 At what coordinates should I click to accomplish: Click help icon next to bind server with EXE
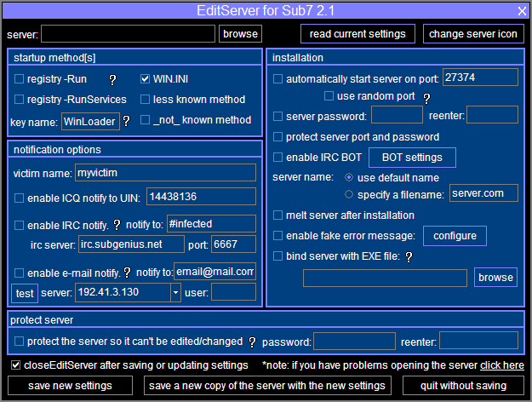point(409,256)
